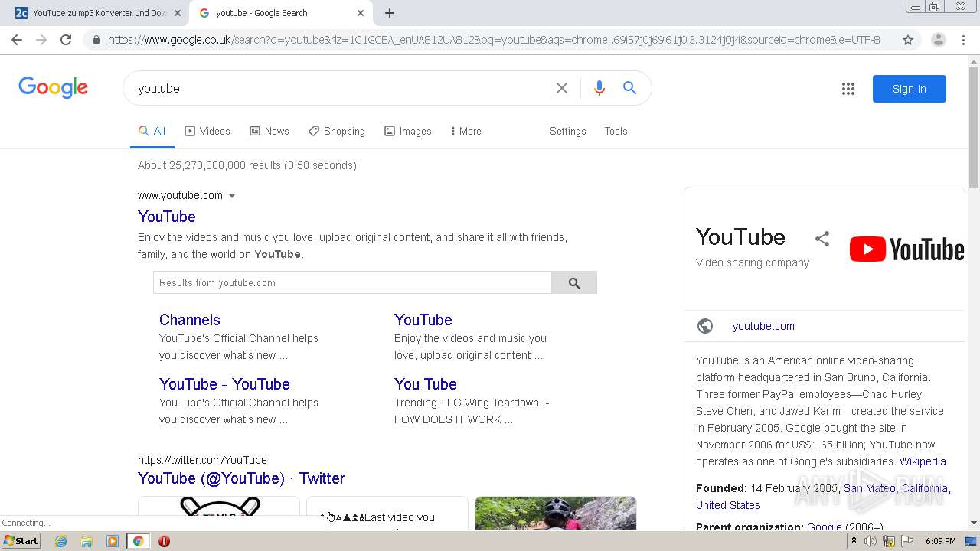Open the Windows Start button
The height and width of the screenshot is (551, 980).
pyautogui.click(x=21, y=541)
